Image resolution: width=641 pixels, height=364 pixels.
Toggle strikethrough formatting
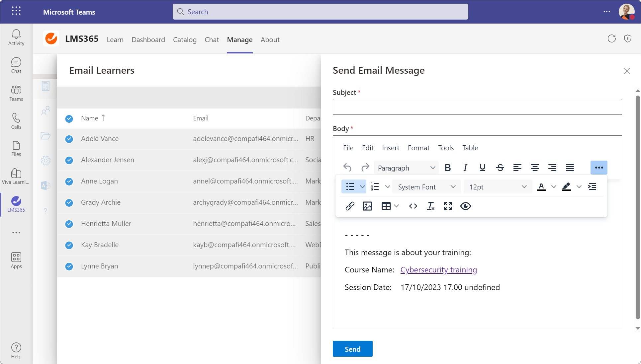(500, 168)
